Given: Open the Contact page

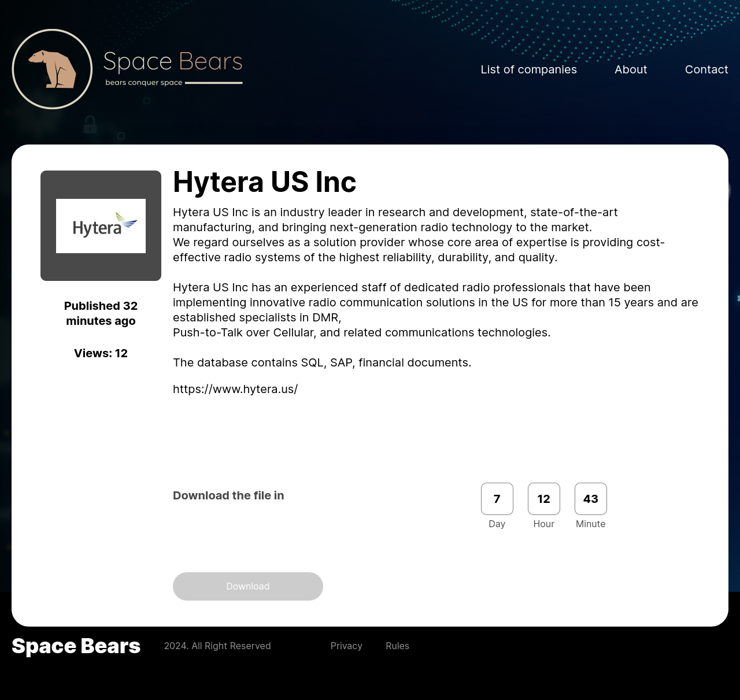Looking at the screenshot, I should pyautogui.click(x=706, y=69).
